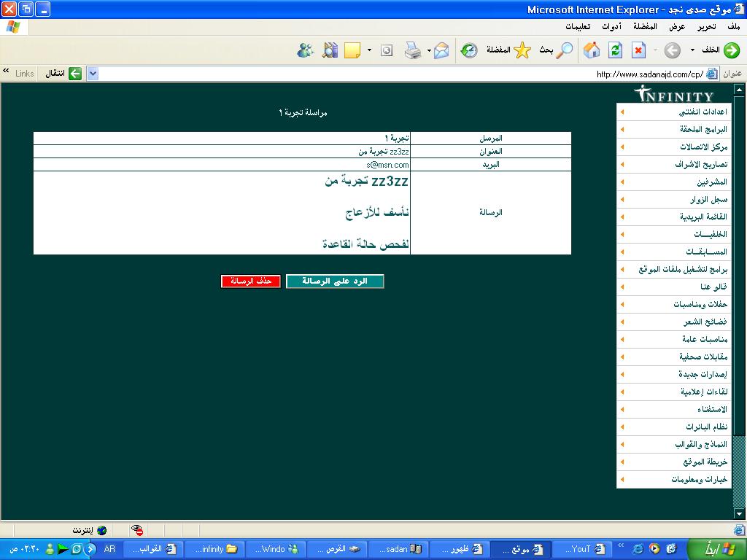Click the Home page toolbar icon
This screenshot has height=560, width=747.
point(592,50)
